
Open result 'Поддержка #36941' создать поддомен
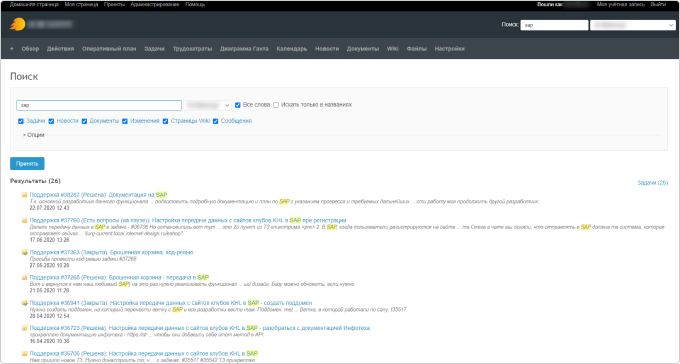(171, 303)
